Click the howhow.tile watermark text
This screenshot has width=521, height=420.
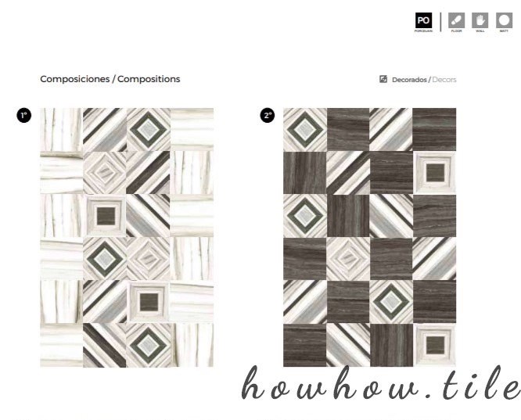tap(380, 384)
